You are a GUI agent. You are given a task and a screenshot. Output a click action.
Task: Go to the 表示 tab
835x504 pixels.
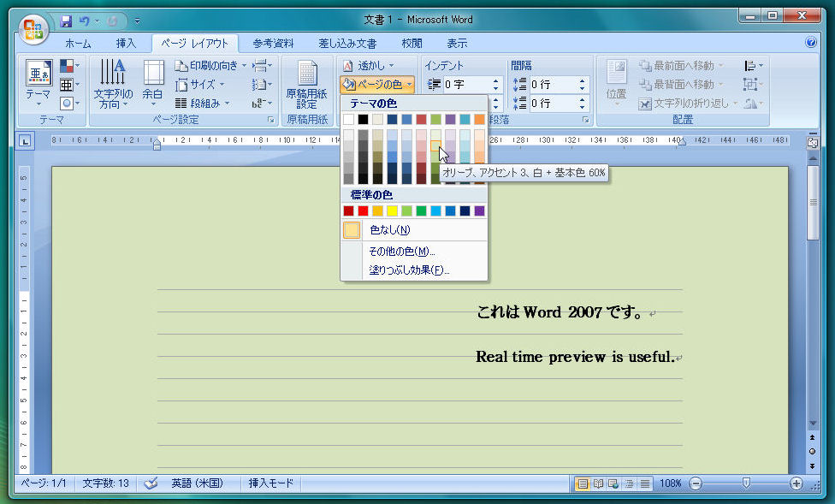457,43
